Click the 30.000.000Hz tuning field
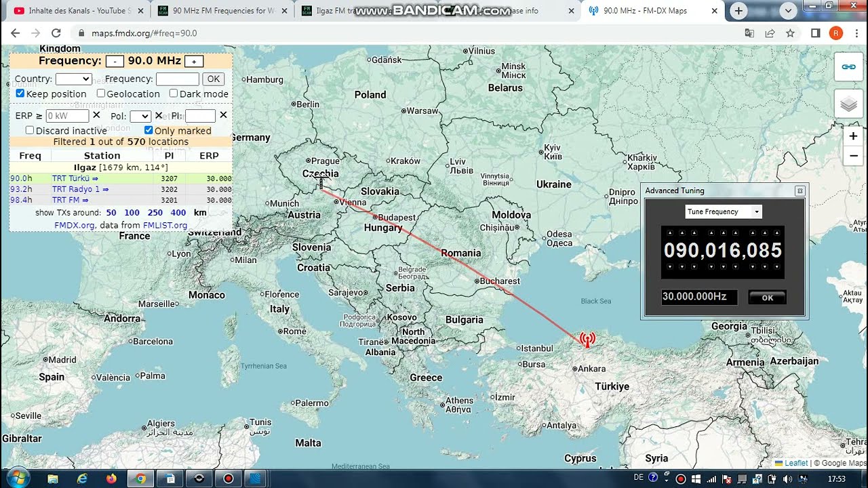The width and height of the screenshot is (868, 488). coord(699,297)
